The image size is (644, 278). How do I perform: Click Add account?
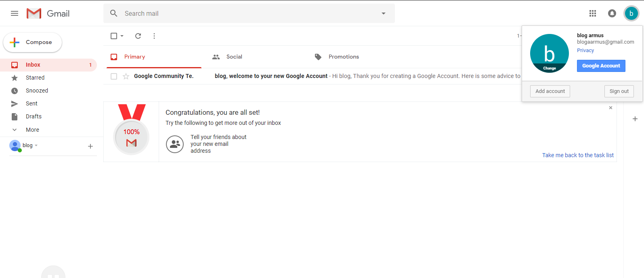(550, 91)
